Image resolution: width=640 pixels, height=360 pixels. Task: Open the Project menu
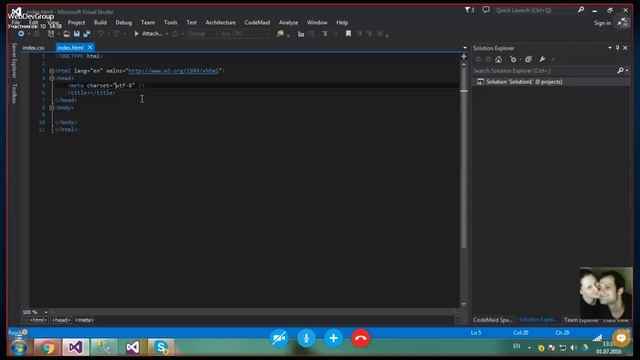pyautogui.click(x=76, y=22)
